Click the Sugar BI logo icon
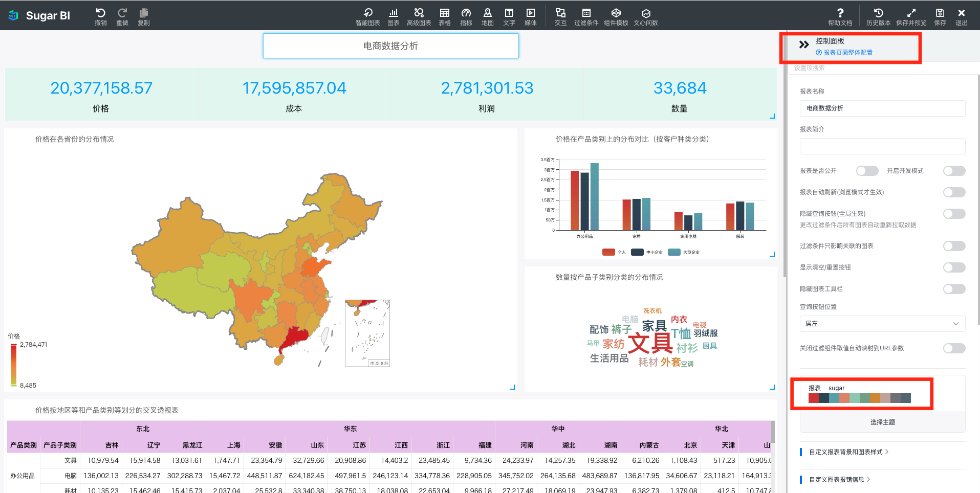This screenshot has height=493, width=980. [14, 16]
